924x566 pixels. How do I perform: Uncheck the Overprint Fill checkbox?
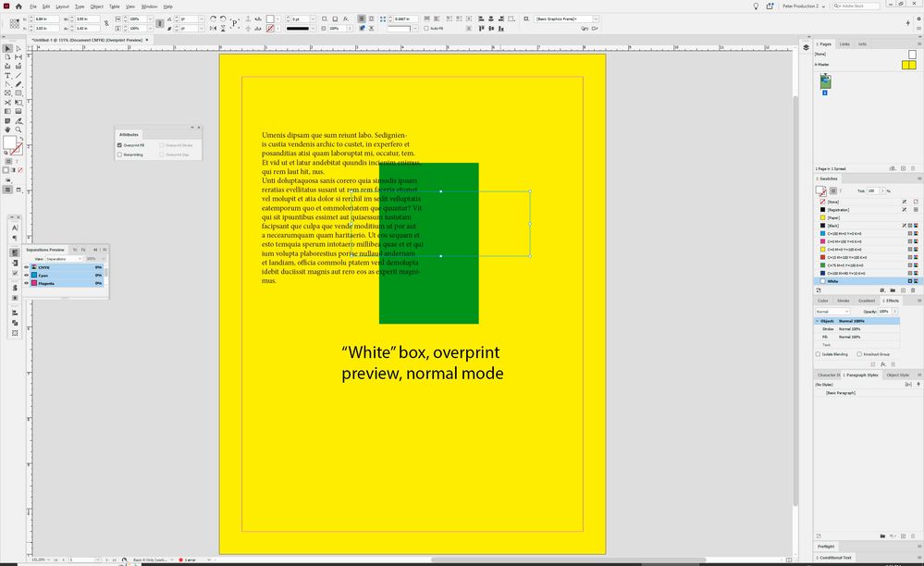click(x=120, y=145)
